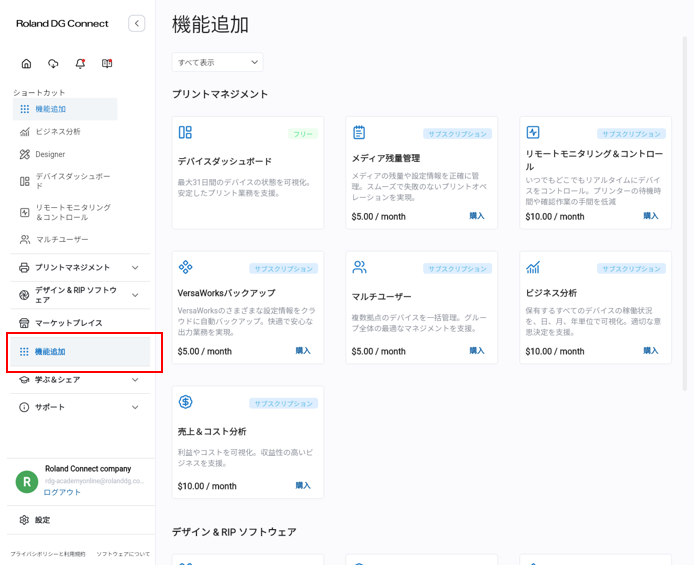Click the VersaWorksバックアップ card icon
The image size is (699, 565).
[x=185, y=267]
